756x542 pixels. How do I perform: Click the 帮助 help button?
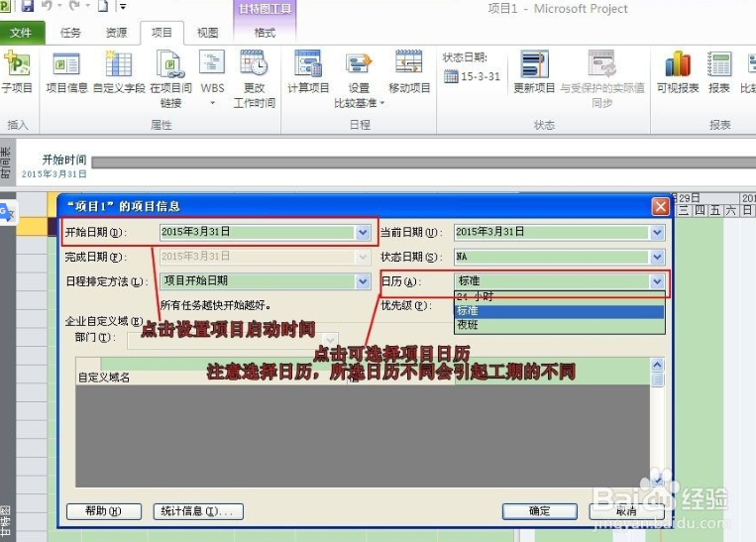coord(104,511)
